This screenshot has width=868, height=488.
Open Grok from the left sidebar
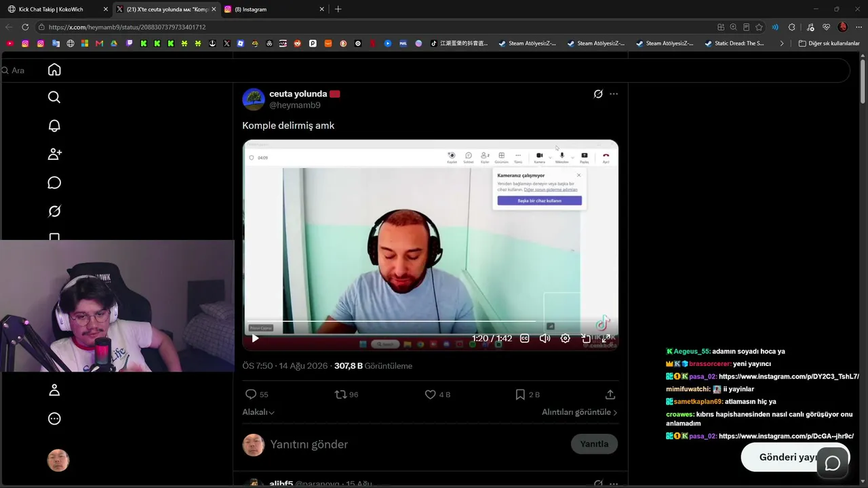54,211
